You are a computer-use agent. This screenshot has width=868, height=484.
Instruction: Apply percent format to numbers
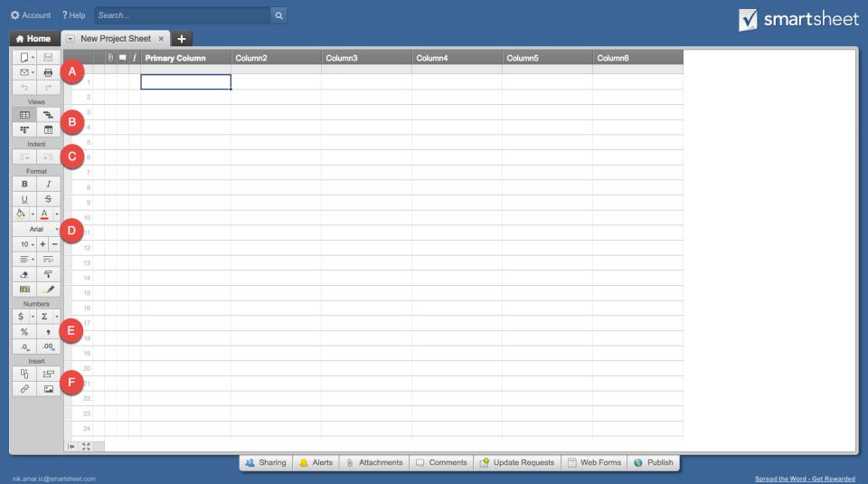[x=24, y=332]
